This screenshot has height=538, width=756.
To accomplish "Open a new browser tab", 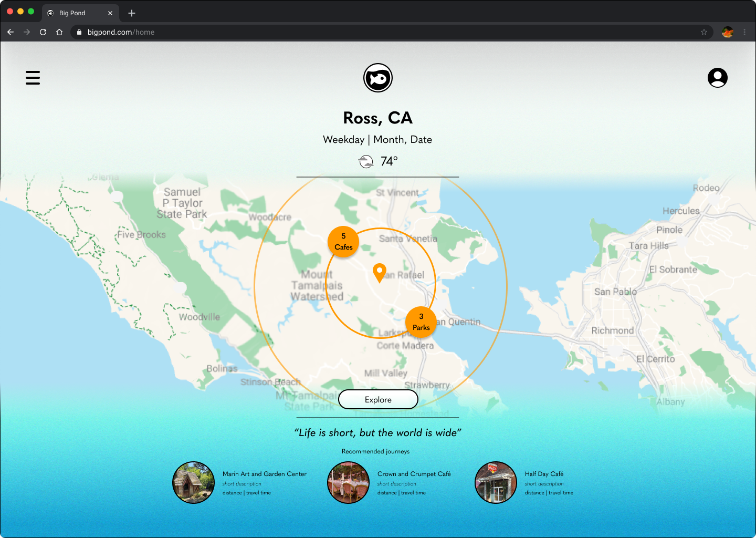I will [132, 13].
